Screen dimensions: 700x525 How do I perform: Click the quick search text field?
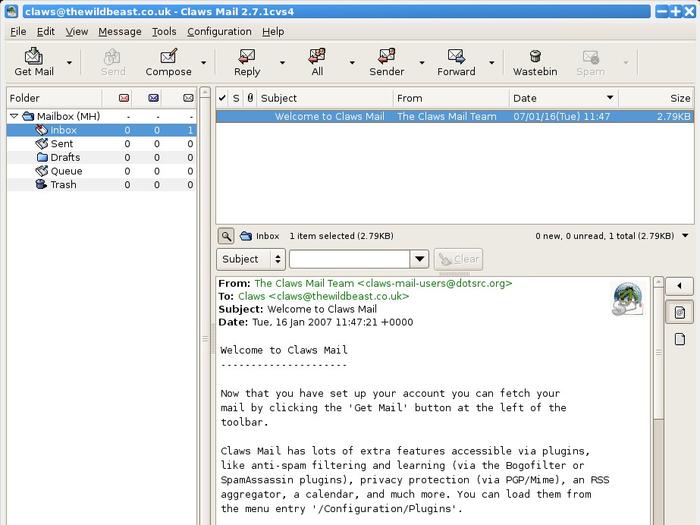click(x=350, y=259)
